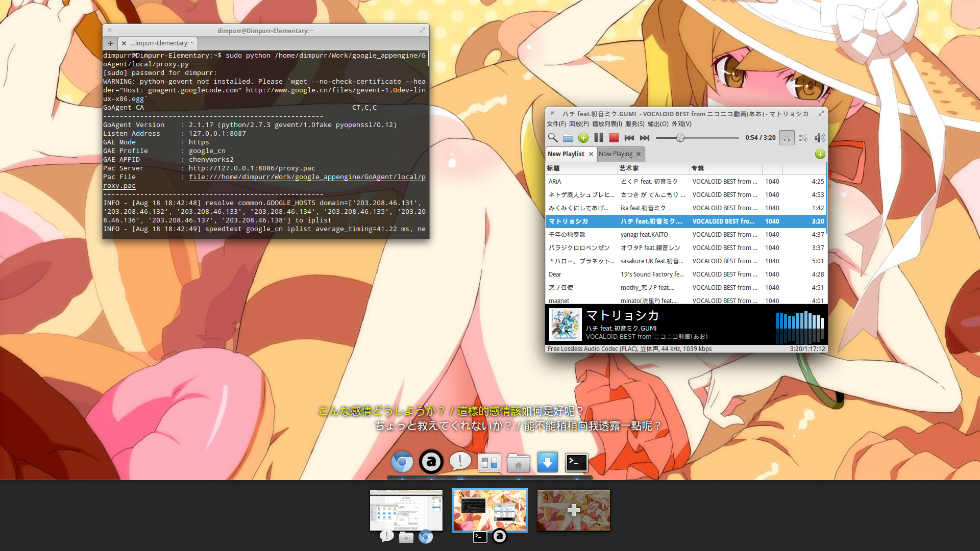
Task: Click the open files folder icon
Action: coord(568,138)
